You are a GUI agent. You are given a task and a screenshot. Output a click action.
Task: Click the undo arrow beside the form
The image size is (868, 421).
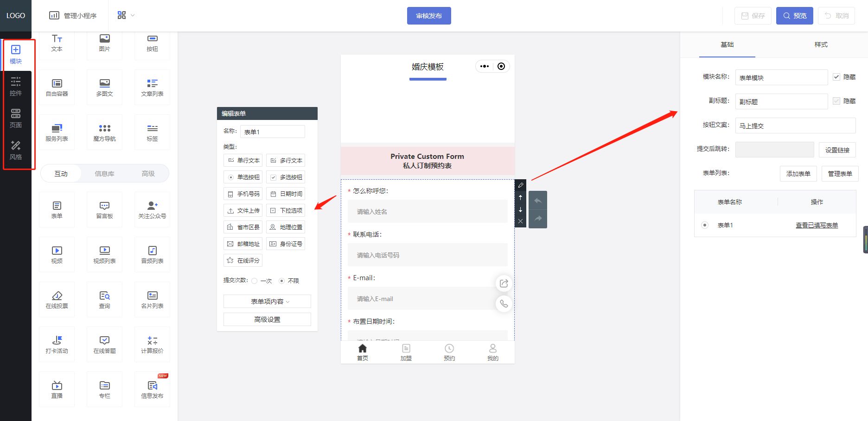click(538, 201)
